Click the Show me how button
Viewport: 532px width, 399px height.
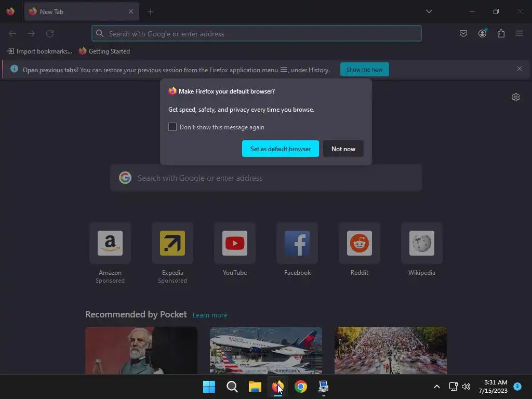click(364, 70)
